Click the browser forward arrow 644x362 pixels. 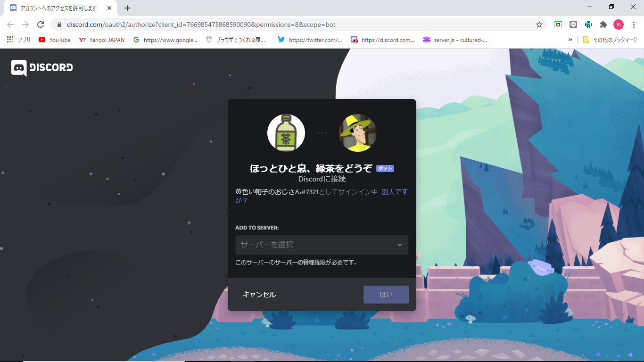[x=25, y=25]
